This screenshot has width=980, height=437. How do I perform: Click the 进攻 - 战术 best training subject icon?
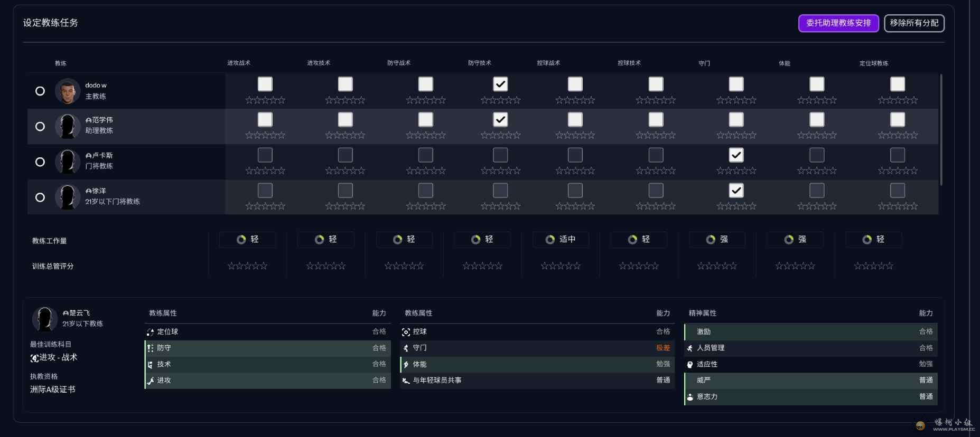pyautogui.click(x=34, y=358)
